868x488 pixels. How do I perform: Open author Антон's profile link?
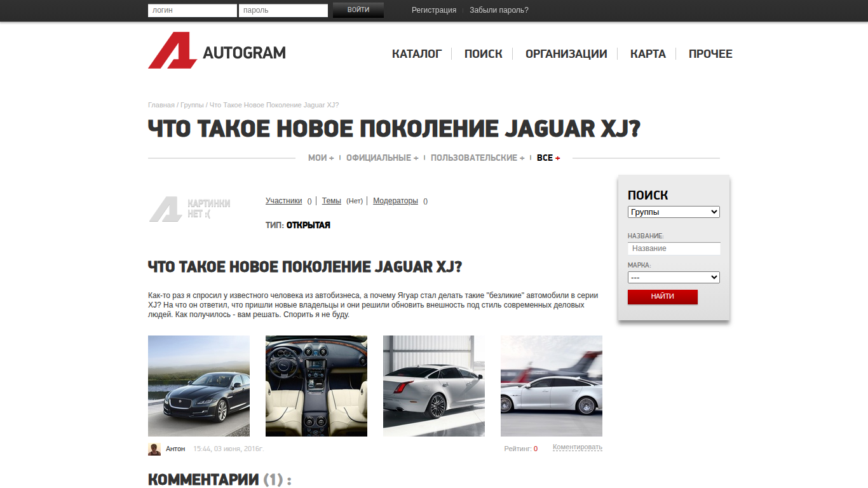[x=175, y=449]
